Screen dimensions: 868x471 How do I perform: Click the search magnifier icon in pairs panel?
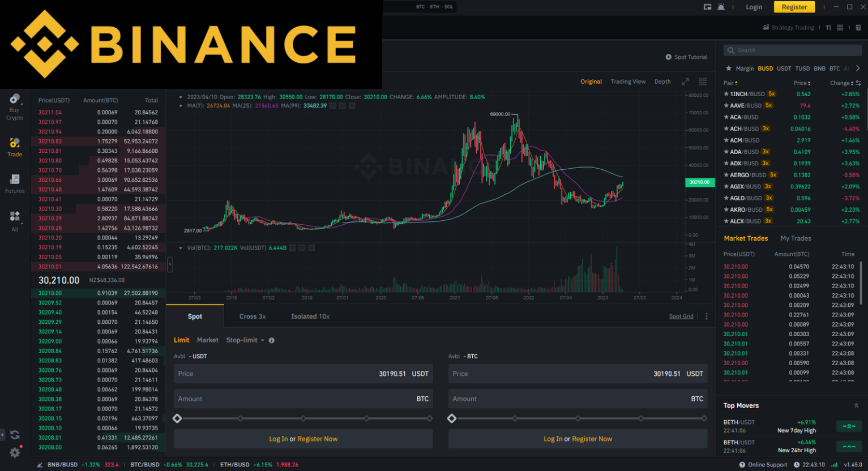point(731,50)
